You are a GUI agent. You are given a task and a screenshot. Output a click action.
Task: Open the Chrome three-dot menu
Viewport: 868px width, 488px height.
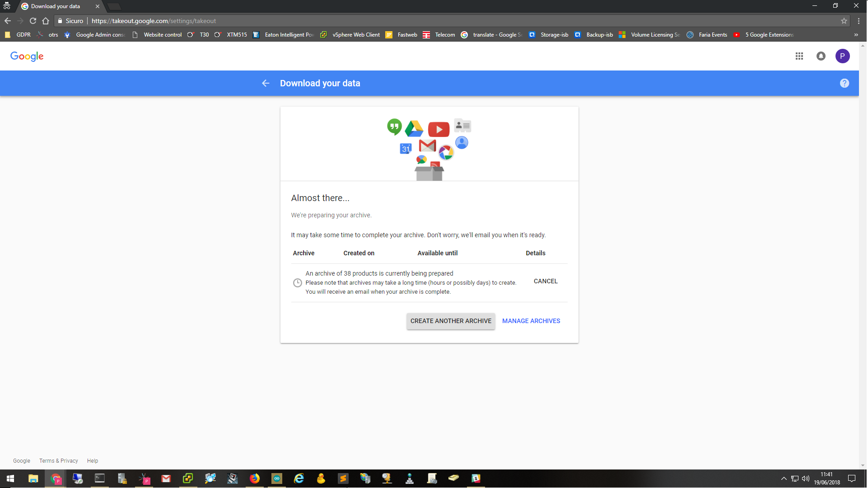pyautogui.click(x=859, y=21)
